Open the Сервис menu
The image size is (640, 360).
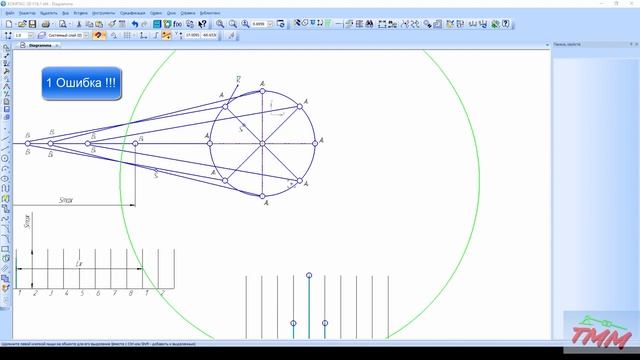point(156,13)
